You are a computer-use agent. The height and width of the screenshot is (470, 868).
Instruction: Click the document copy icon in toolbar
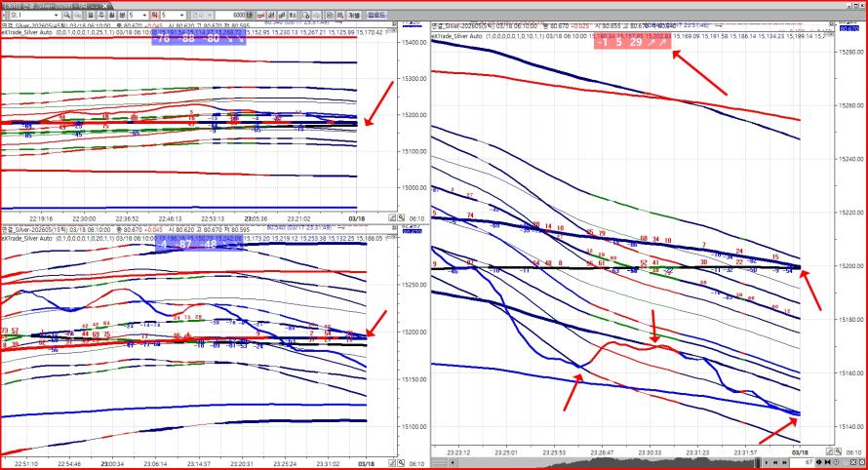305,15
